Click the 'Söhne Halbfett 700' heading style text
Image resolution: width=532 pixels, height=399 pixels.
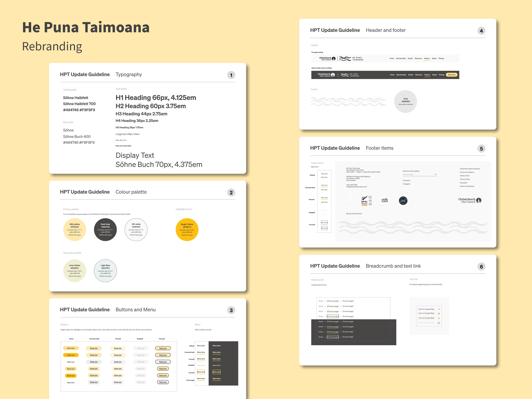[79, 104]
